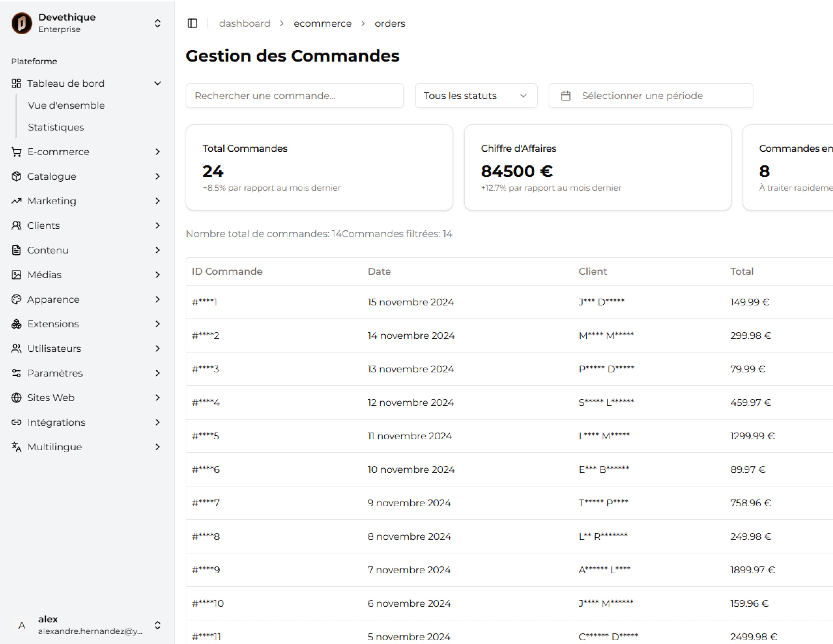833x644 pixels.
Task: Focus the Rechercher une commande field
Action: pos(294,96)
